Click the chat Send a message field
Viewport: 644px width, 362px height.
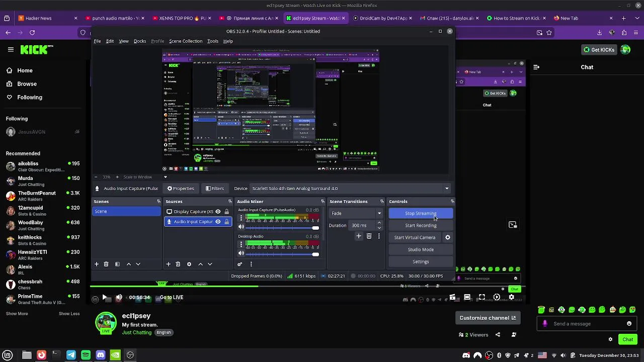[x=586, y=324]
